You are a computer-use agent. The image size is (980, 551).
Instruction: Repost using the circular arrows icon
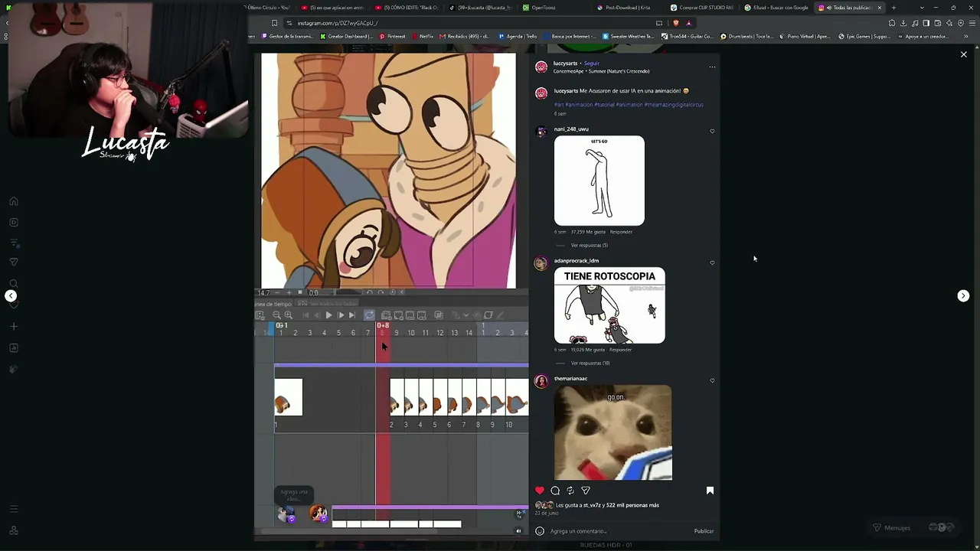(x=570, y=491)
